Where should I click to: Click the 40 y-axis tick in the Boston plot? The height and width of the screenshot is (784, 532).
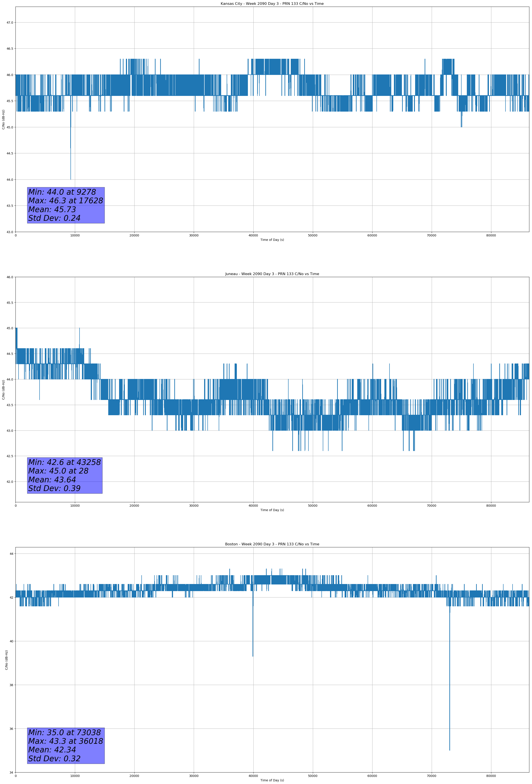[11, 641]
